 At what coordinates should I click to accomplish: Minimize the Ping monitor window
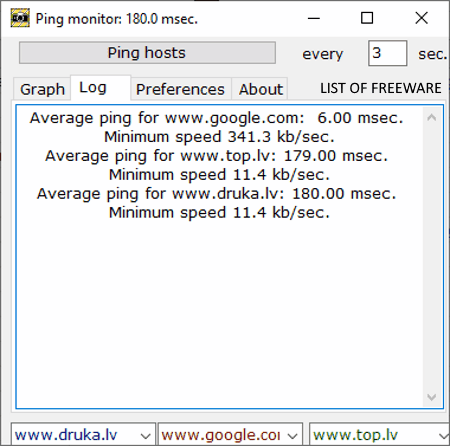(314, 18)
